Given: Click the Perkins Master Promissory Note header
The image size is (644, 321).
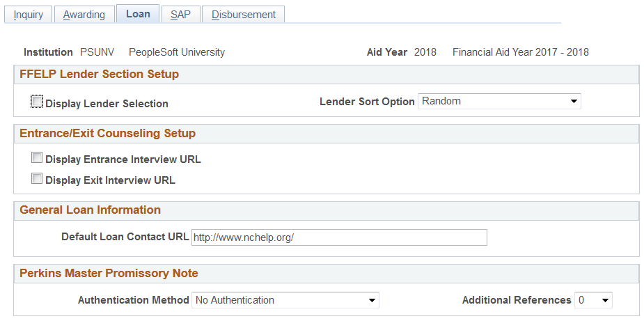Looking at the screenshot, I should [x=109, y=273].
